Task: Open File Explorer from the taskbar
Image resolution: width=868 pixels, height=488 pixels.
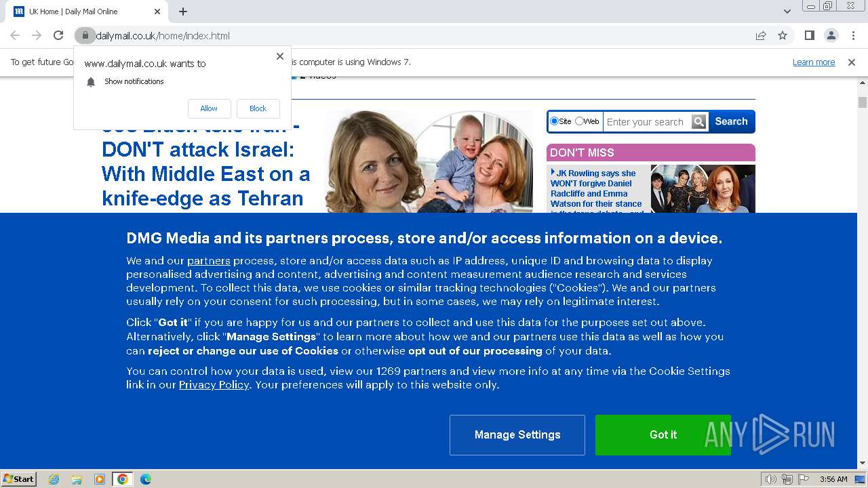Action: (77, 479)
